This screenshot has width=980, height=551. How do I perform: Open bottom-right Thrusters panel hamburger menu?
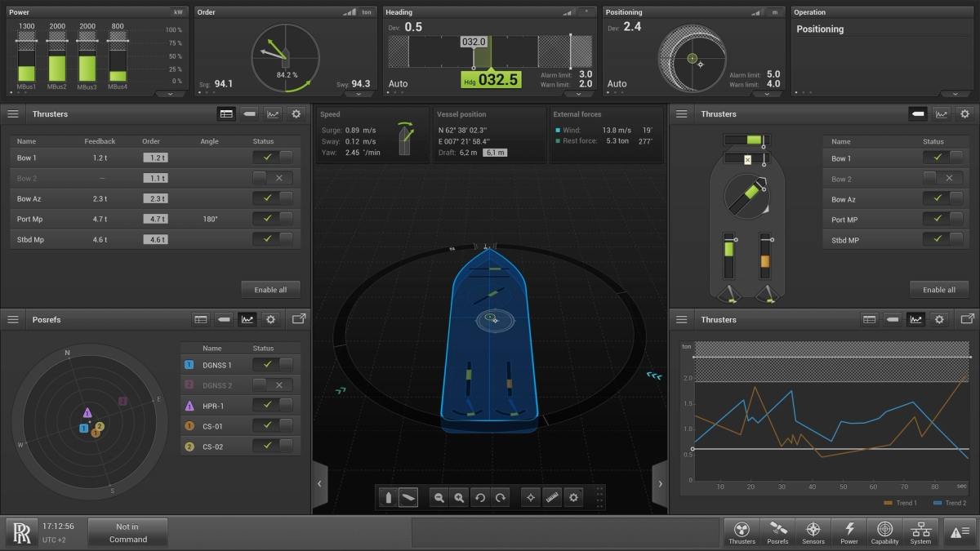(x=682, y=319)
